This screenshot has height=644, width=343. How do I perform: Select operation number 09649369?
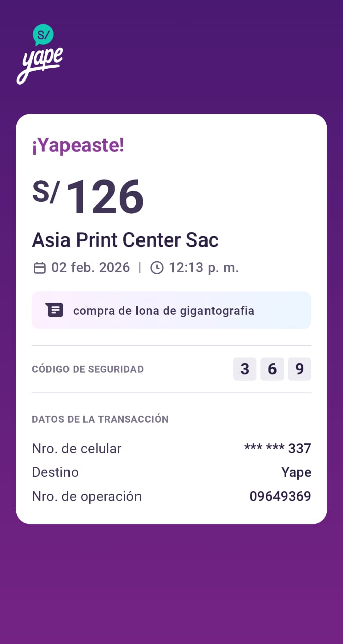tap(280, 497)
